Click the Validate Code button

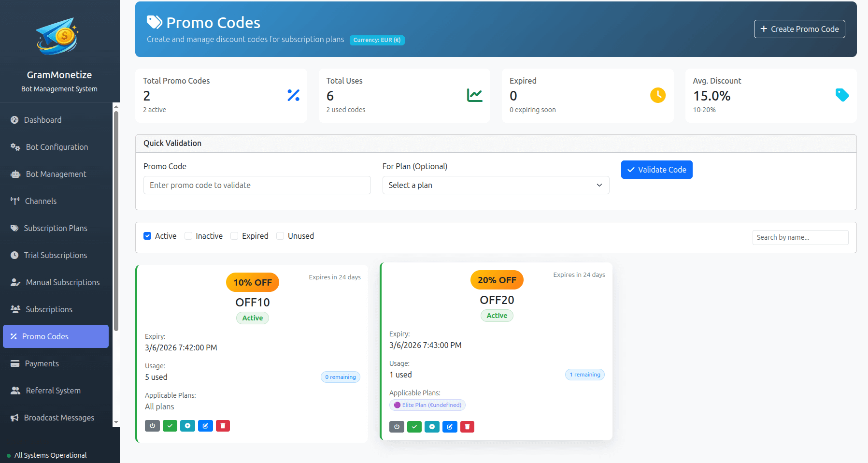coord(656,170)
